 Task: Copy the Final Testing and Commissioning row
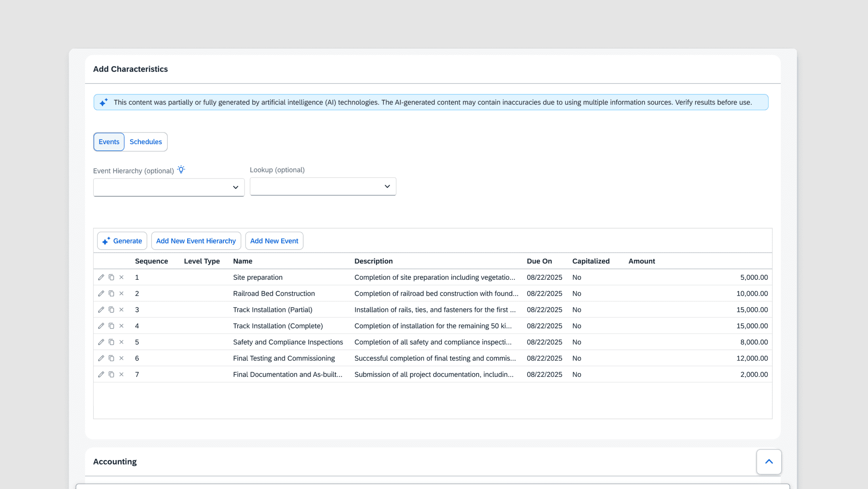[111, 358]
